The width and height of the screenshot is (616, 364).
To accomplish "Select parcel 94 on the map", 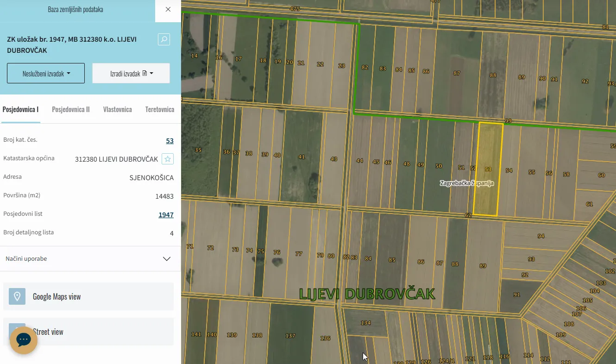I will coord(541,236).
